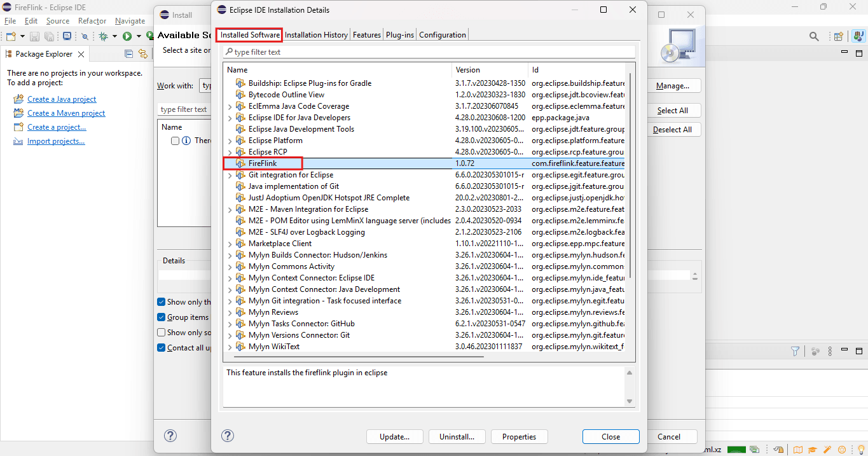This screenshot has height=456, width=868.
Task: Click the green Run button in toolbar
Action: [127, 37]
